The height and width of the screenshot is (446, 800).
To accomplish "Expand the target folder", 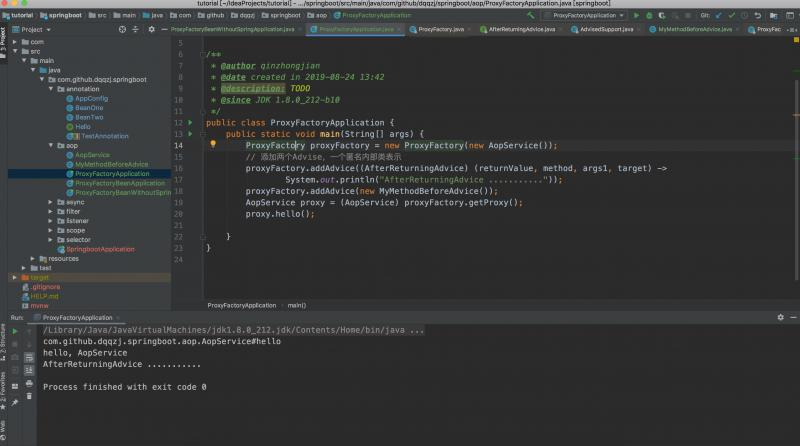I will point(15,278).
